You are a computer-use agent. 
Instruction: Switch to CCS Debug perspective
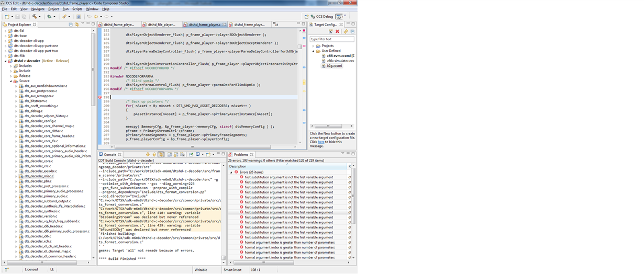[322, 17]
